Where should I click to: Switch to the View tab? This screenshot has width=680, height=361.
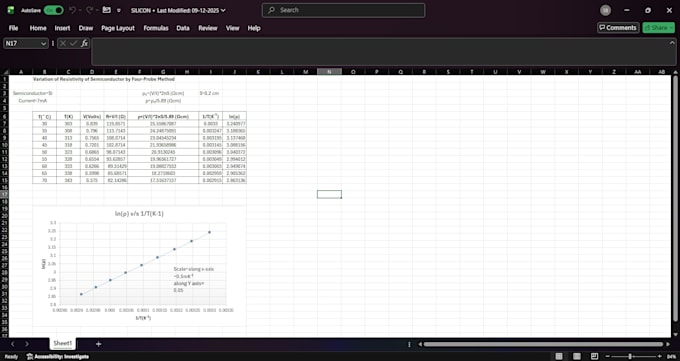coord(232,28)
